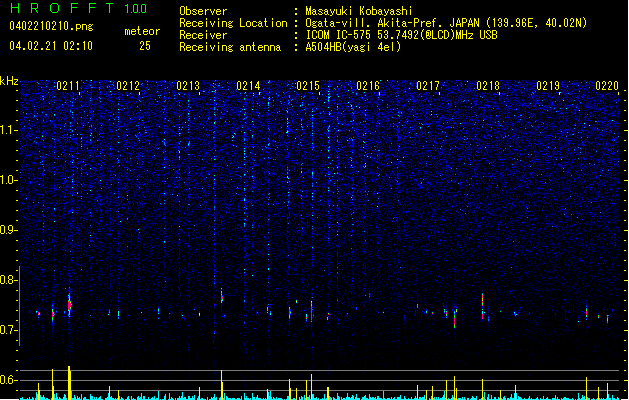Click the Ogata-vill. Akita-Pref. JAPAN receiving location text
The image size is (629, 400).
(446, 23)
